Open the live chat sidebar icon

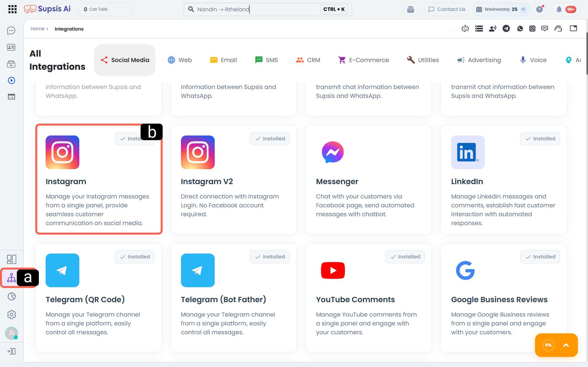tap(11, 31)
